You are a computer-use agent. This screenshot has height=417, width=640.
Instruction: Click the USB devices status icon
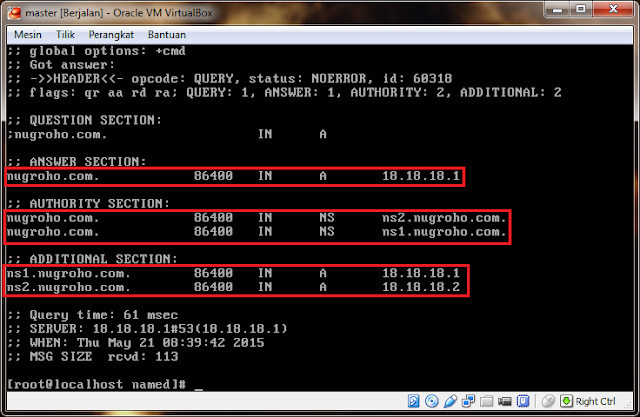pyautogui.click(x=450, y=401)
